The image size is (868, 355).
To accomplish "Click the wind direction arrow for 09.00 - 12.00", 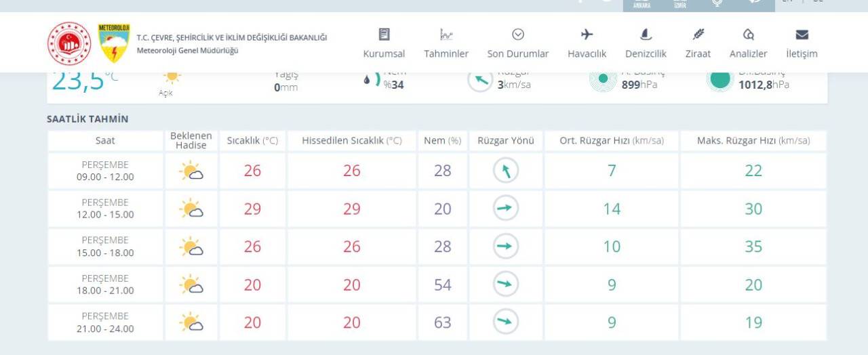I will [505, 171].
